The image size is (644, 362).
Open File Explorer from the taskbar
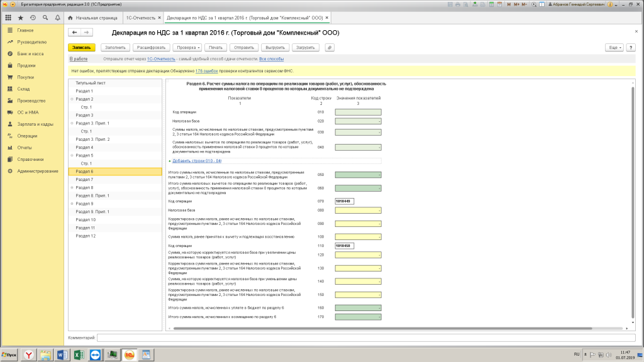tap(45, 354)
